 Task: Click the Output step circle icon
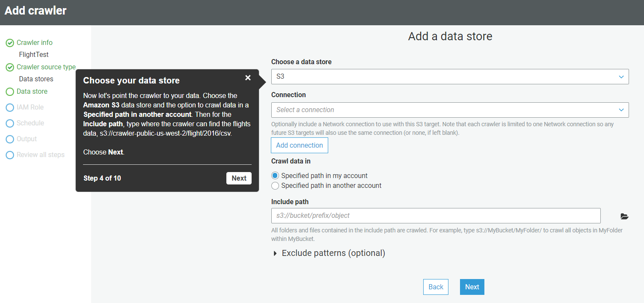(x=9, y=139)
